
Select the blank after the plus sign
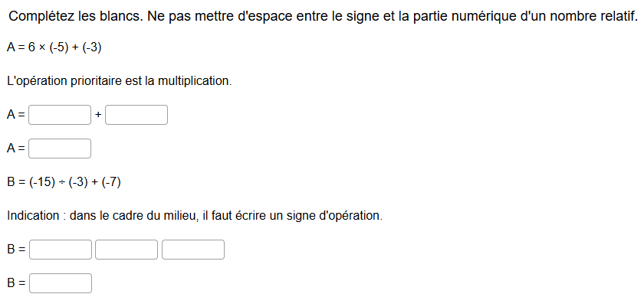136,115
